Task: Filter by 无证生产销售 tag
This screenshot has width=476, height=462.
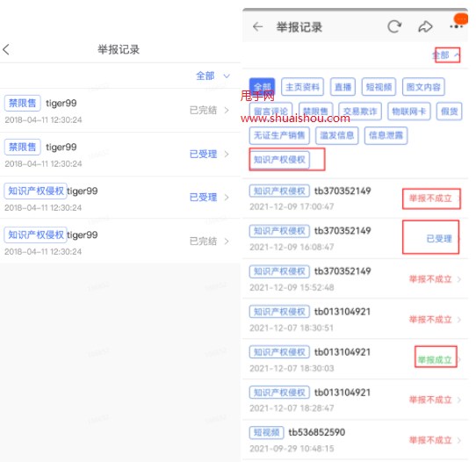Action: [279, 135]
